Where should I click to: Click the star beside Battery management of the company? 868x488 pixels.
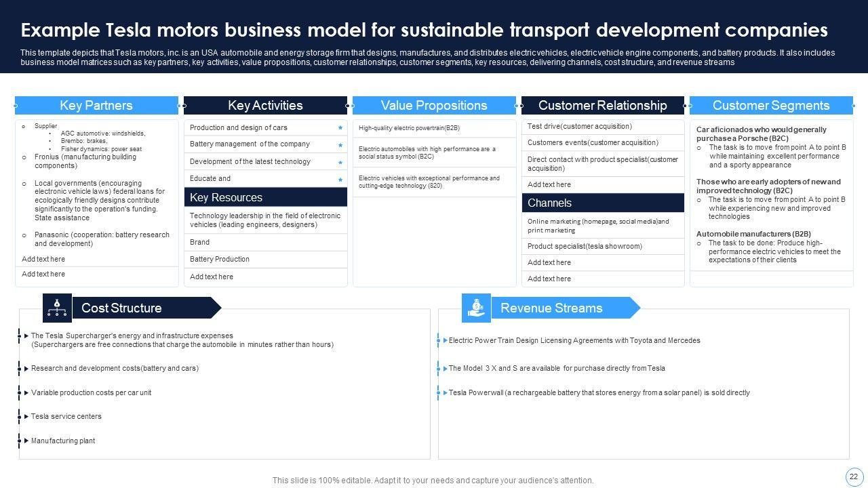click(x=340, y=145)
